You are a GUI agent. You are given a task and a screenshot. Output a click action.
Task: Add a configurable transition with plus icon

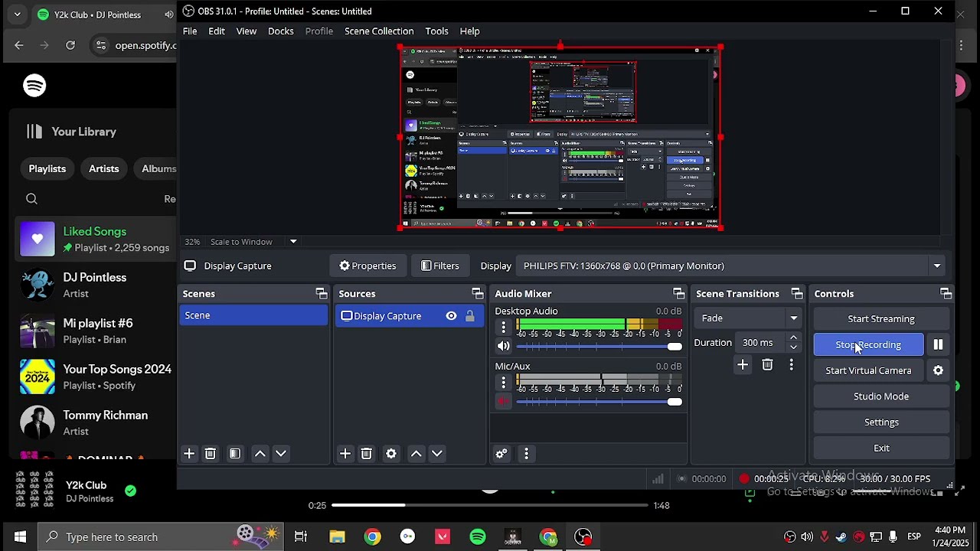click(x=743, y=365)
